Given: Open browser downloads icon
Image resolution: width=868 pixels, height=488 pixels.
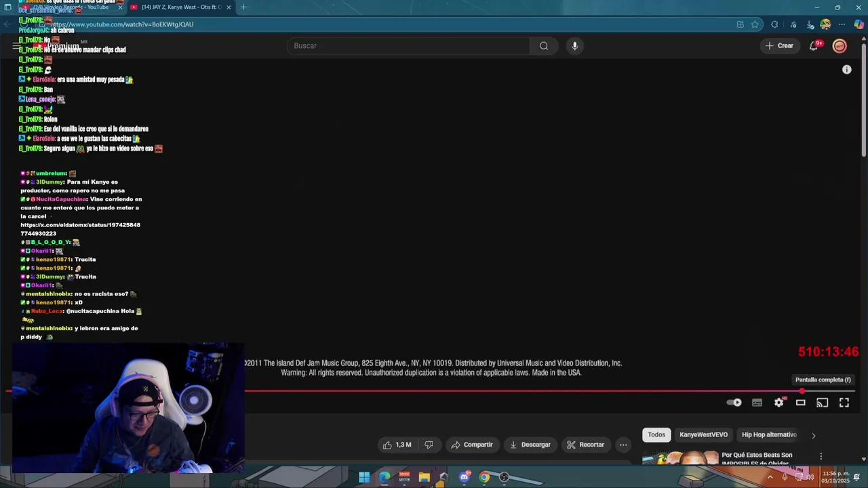Looking at the screenshot, I should click(810, 24).
